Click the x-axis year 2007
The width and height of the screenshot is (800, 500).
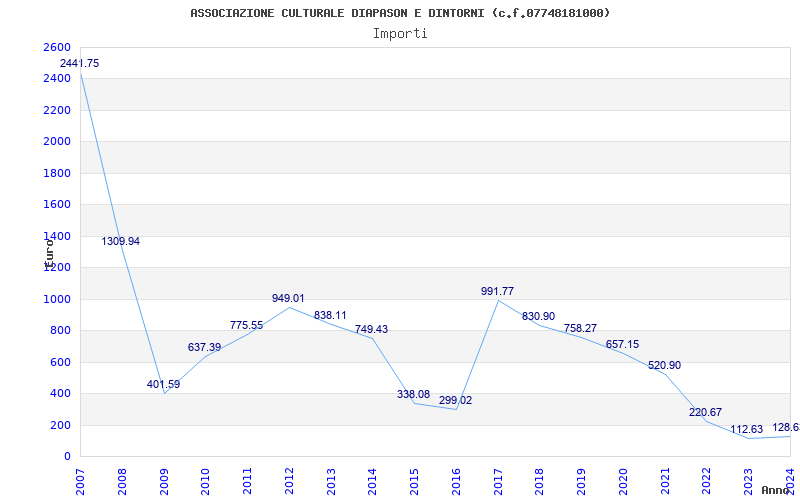pos(80,482)
